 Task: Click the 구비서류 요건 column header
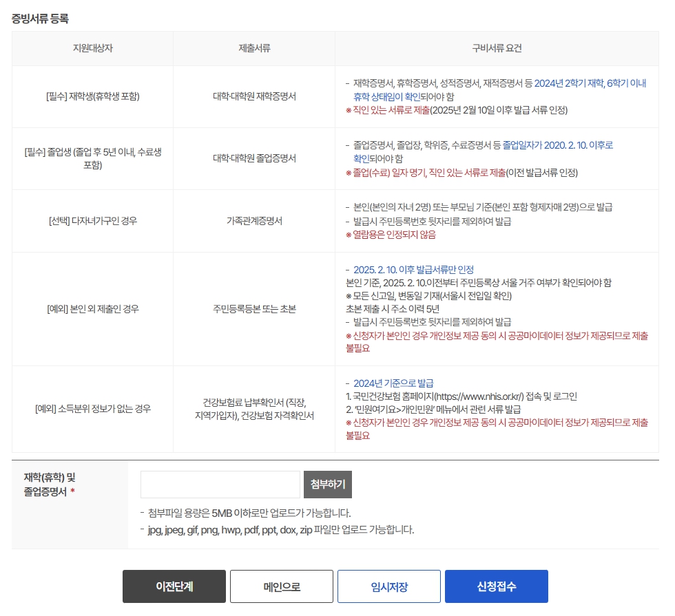pyautogui.click(x=497, y=48)
